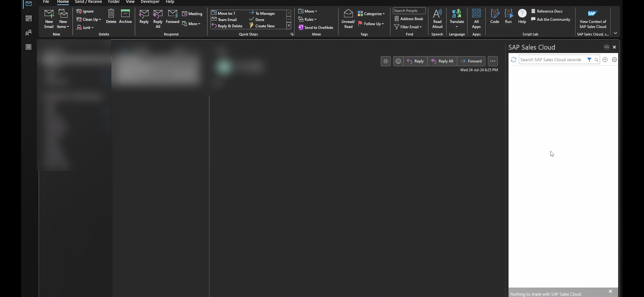Archive the selected message
This screenshot has height=297, width=644.
pyautogui.click(x=125, y=16)
